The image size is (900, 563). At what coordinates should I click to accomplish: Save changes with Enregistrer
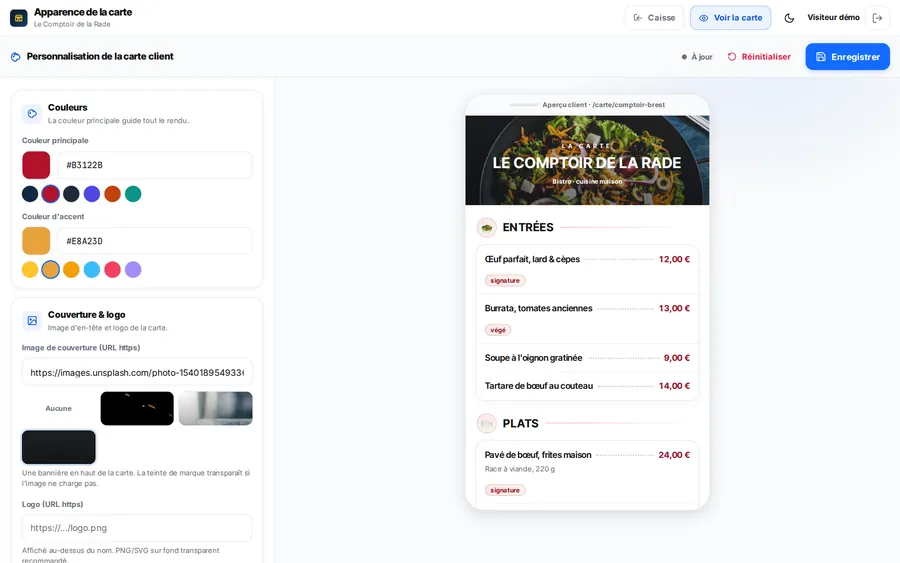pos(847,57)
